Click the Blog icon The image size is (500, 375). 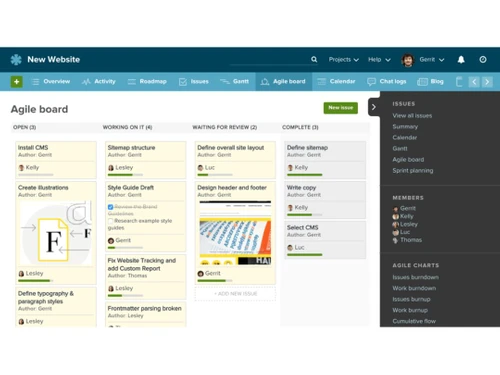pos(422,82)
